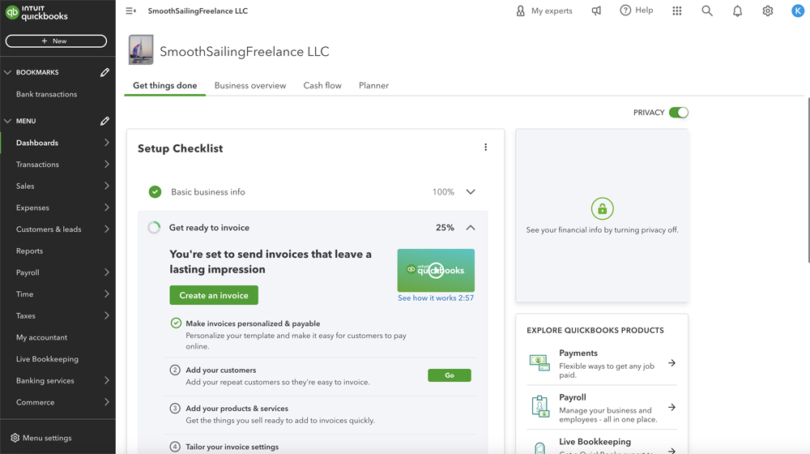
Task: Click the Menu settings gear icon
Action: click(x=14, y=438)
